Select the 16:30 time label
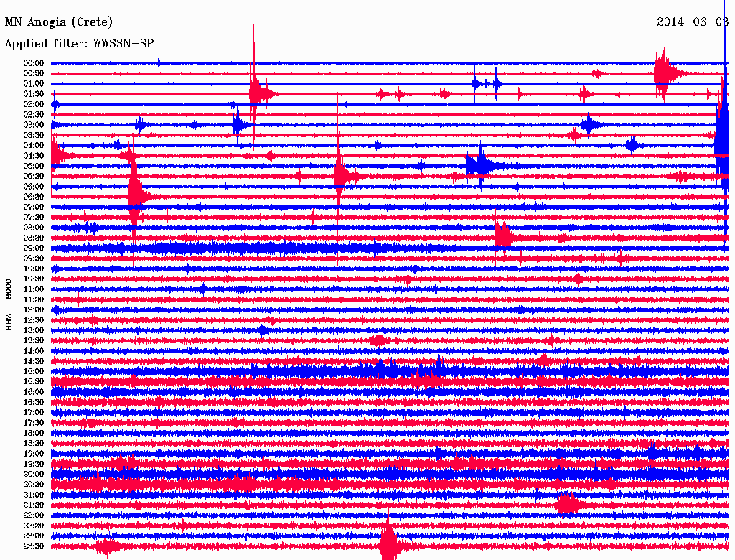Viewport: 735px width, 560px height. click(34, 403)
